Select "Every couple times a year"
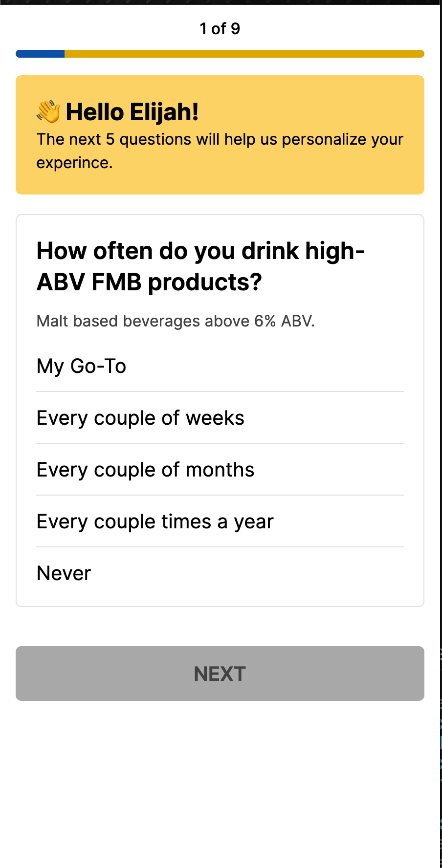 [x=155, y=522]
